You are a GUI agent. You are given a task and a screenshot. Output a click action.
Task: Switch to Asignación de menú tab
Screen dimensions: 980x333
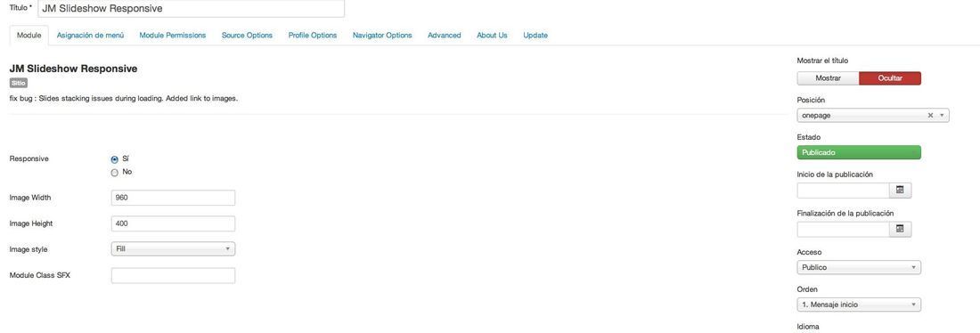coord(91,36)
